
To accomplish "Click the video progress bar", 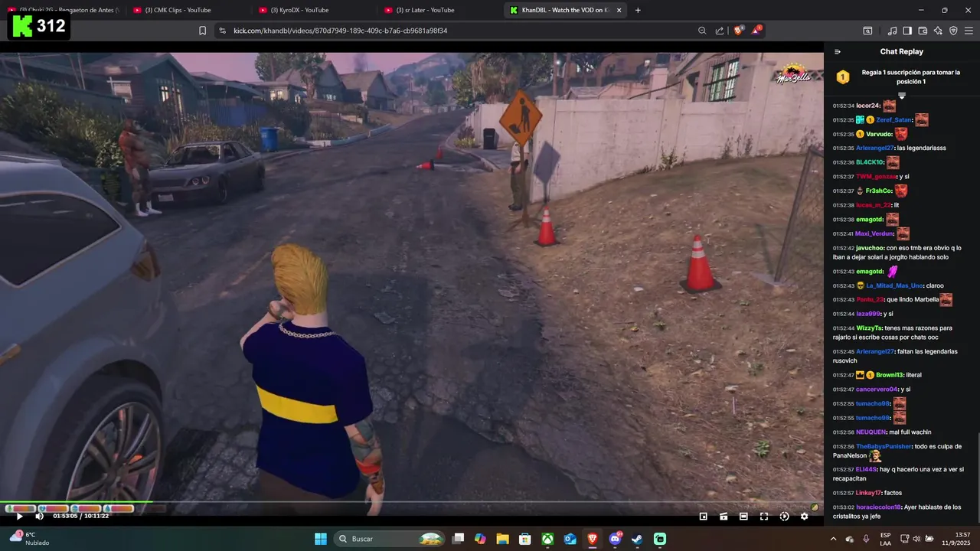I will coord(412,503).
